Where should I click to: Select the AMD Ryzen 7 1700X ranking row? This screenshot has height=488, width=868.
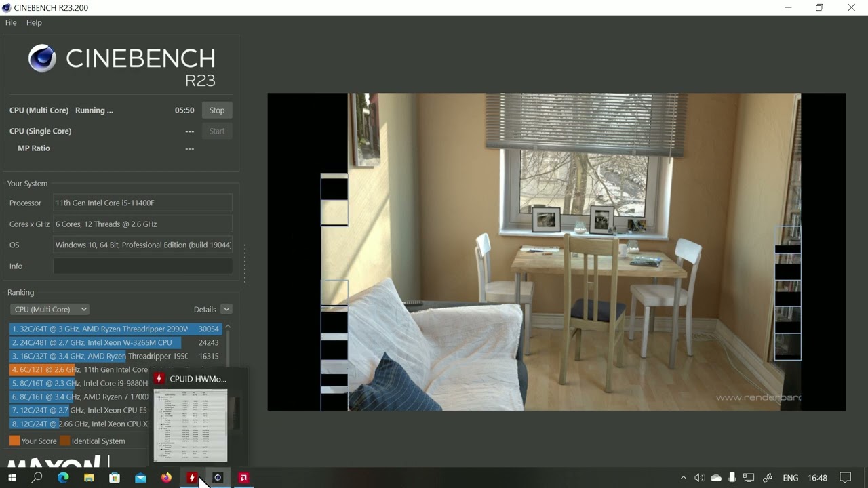79,396
